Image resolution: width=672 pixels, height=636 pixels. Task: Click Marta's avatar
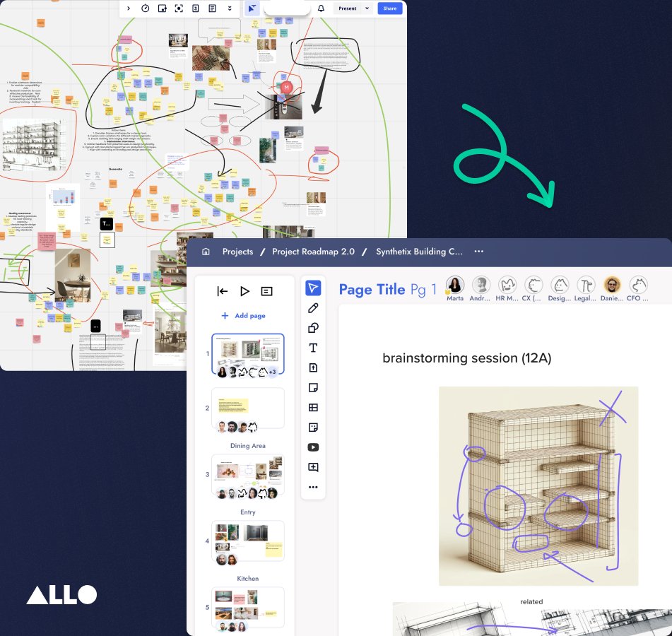tap(455, 285)
